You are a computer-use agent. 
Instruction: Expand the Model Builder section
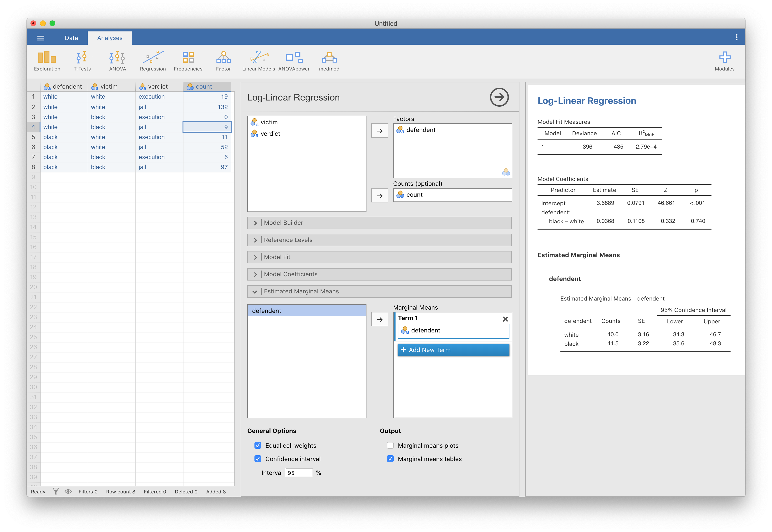click(379, 223)
